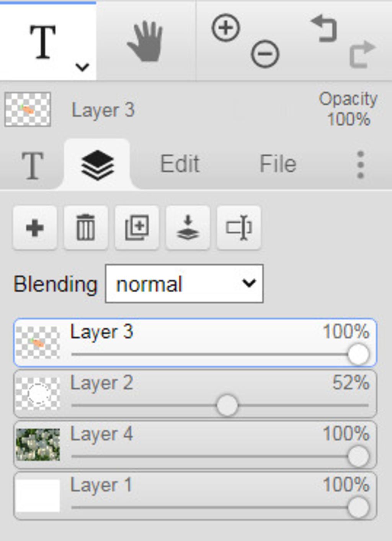
Task: Select the Hand pan tool
Action: click(x=145, y=41)
